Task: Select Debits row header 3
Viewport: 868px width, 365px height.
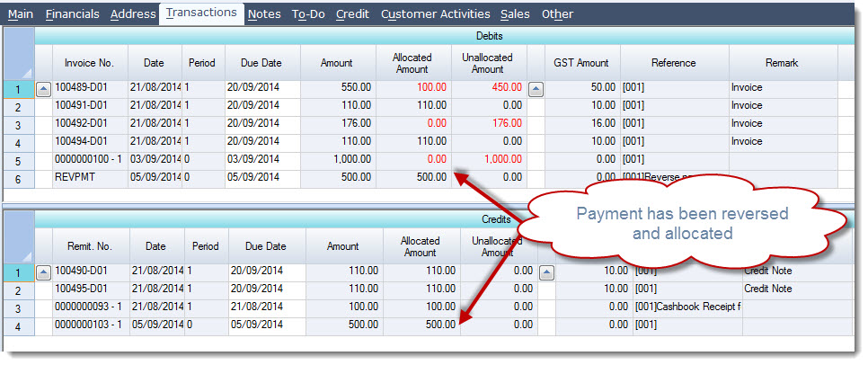Action: coord(18,125)
